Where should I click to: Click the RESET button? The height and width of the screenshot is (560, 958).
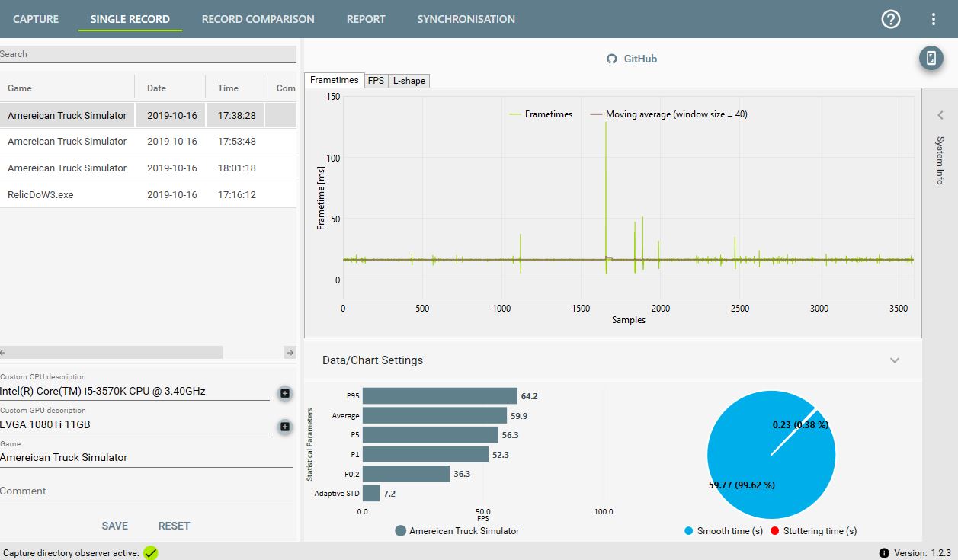(x=174, y=526)
